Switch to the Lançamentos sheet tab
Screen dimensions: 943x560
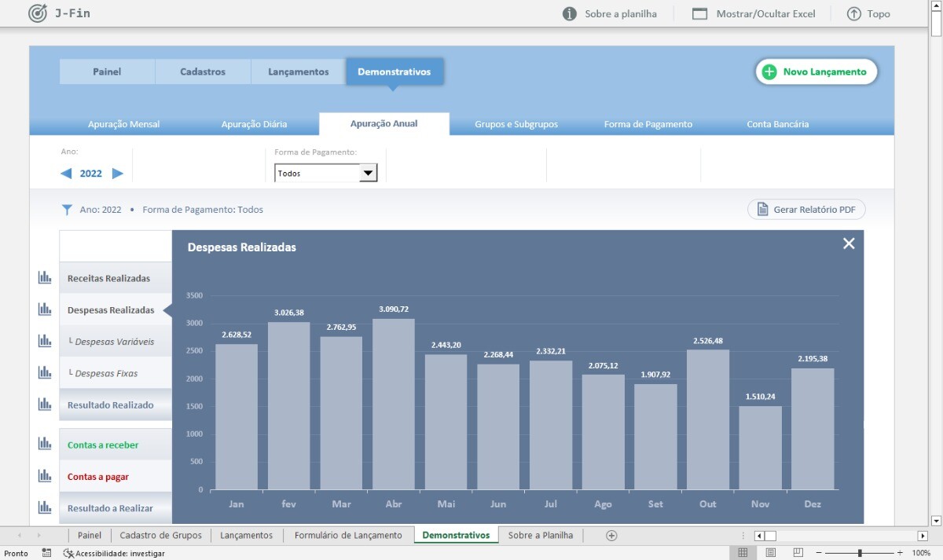pos(246,536)
